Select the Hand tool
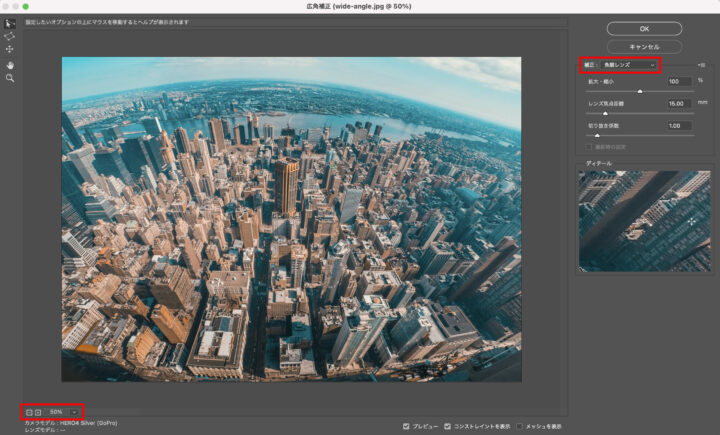The height and width of the screenshot is (435, 720). (10, 65)
